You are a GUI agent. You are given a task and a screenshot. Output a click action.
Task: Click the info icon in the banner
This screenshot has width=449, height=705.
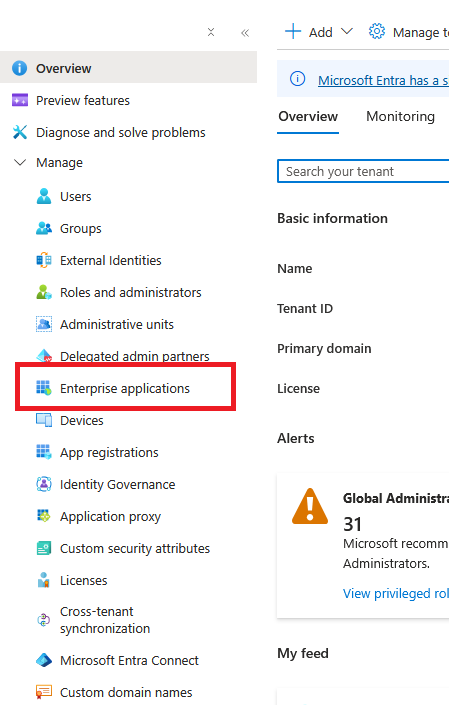pos(298,79)
